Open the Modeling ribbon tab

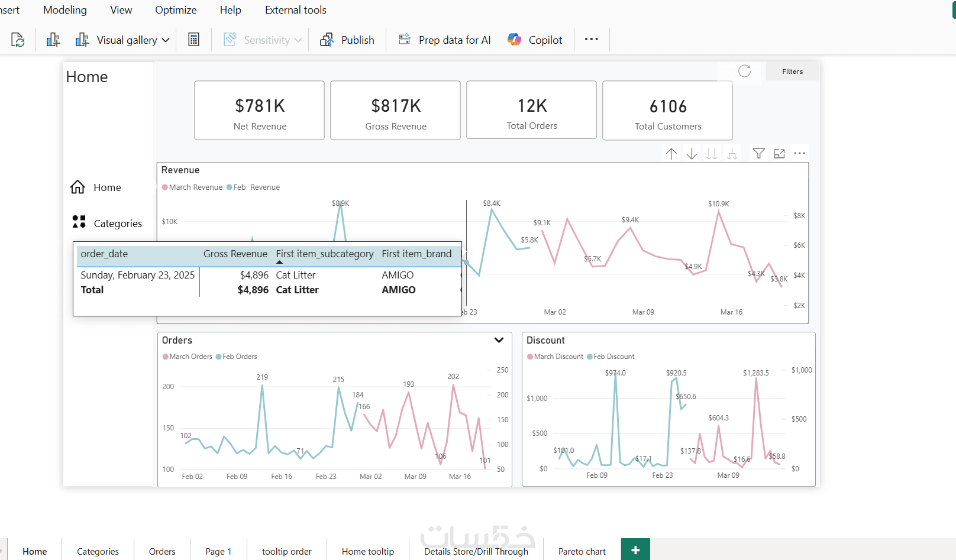pyautogui.click(x=65, y=10)
